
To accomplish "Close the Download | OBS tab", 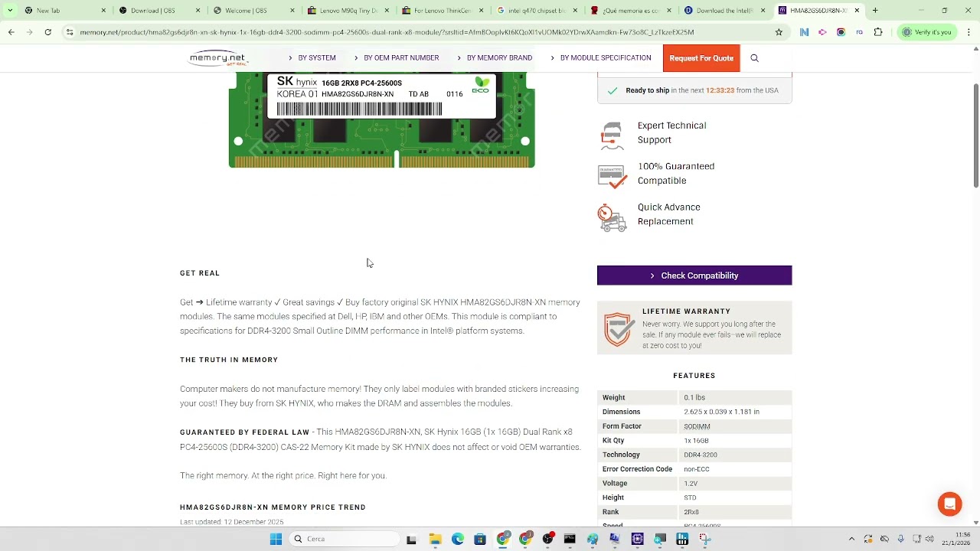I will click(x=198, y=11).
